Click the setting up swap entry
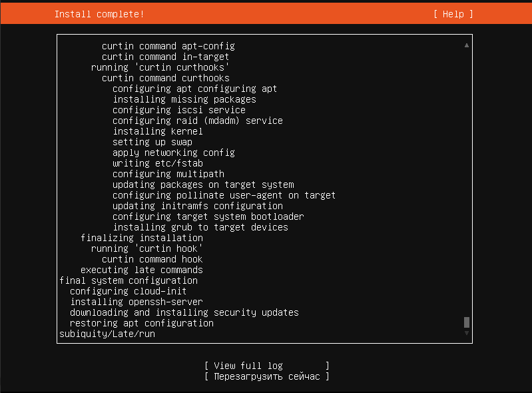 (x=152, y=142)
